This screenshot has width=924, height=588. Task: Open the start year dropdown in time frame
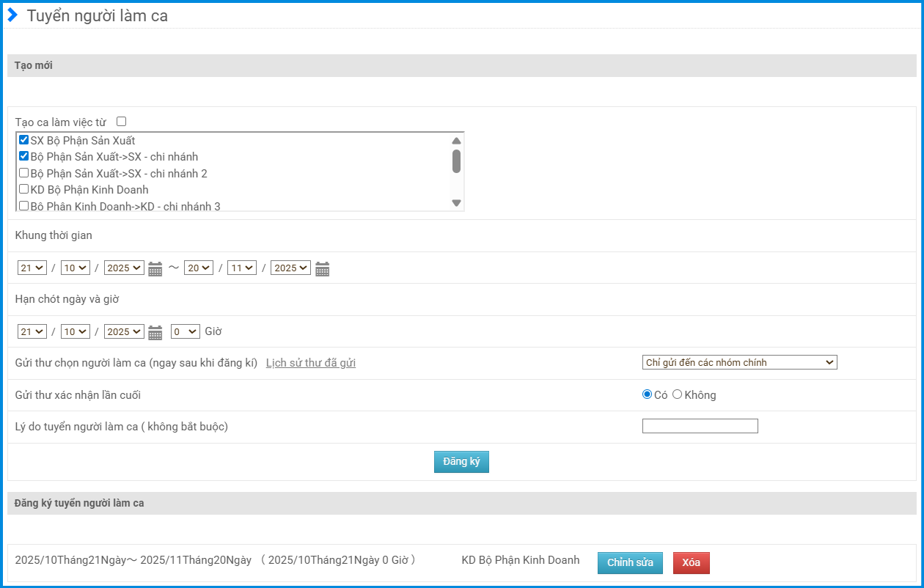click(124, 268)
